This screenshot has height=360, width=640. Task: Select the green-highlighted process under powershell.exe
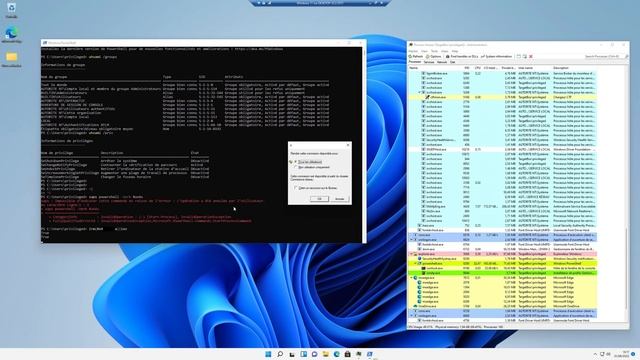click(x=502, y=273)
